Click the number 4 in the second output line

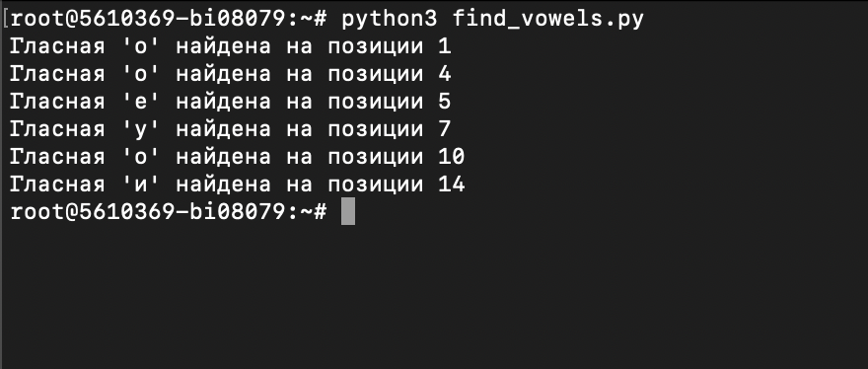[445, 74]
